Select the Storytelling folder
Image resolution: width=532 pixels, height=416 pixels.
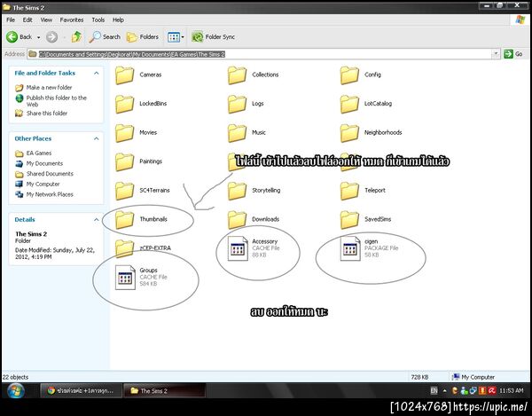click(x=254, y=191)
